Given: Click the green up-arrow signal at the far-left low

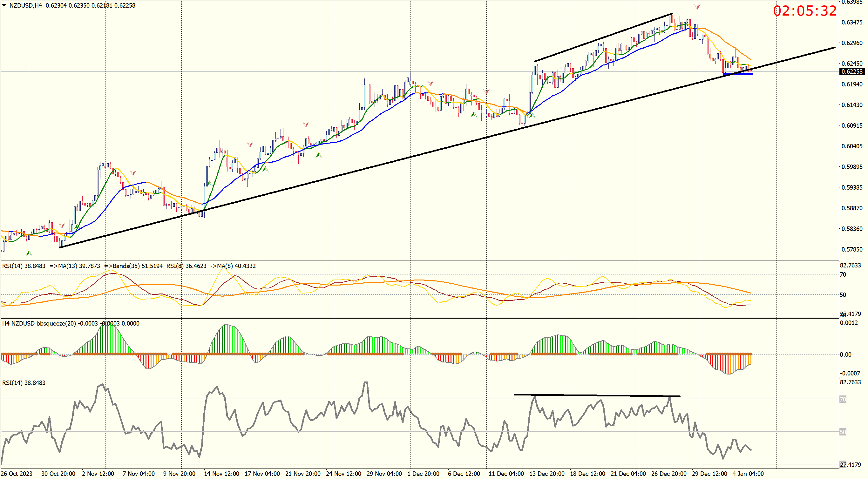Looking at the screenshot, I should 29,253.
